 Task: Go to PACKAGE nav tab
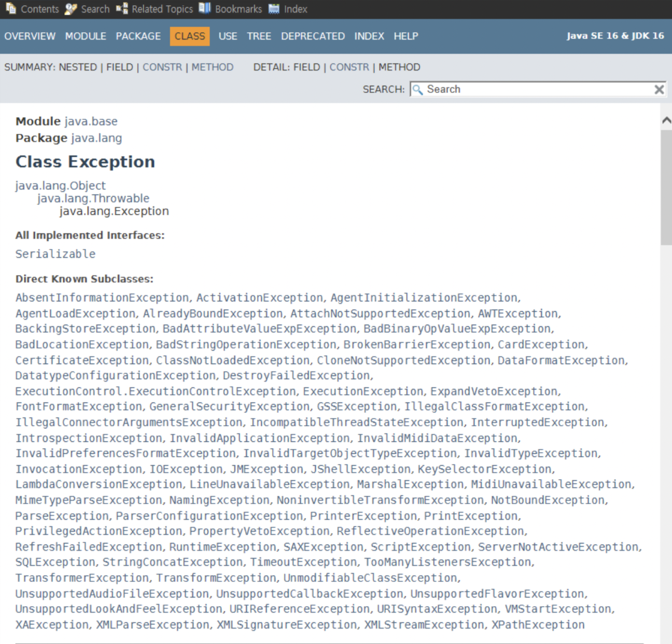pyautogui.click(x=138, y=36)
